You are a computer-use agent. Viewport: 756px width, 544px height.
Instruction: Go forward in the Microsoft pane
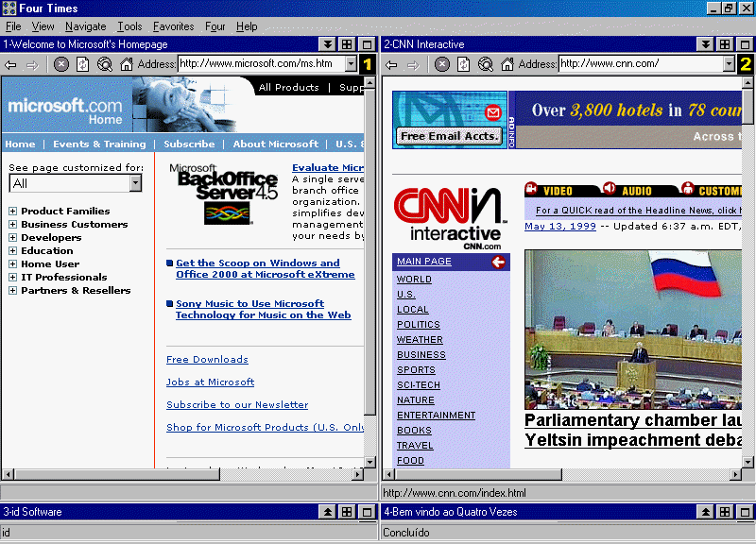32,64
